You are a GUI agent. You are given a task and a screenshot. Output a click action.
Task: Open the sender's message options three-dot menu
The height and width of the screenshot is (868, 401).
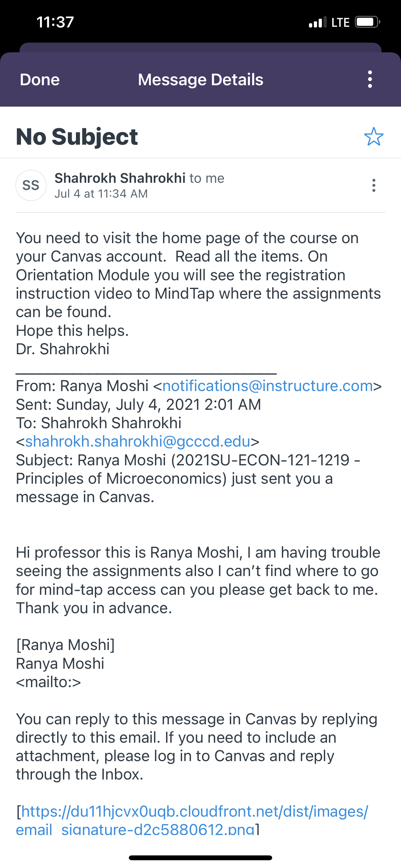[374, 185]
